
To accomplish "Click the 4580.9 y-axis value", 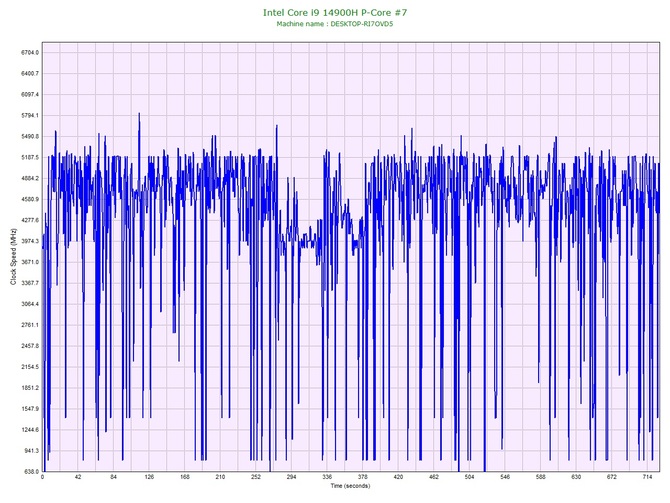I will pyautogui.click(x=30, y=199).
